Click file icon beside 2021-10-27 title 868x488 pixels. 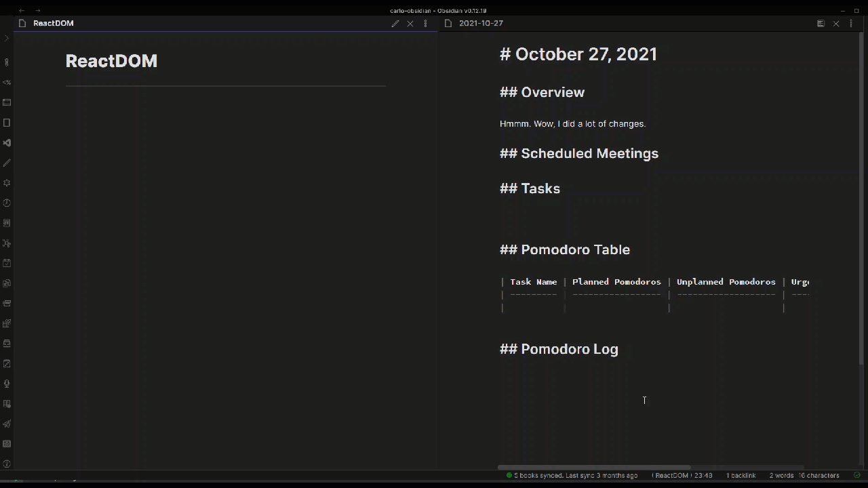[448, 23]
